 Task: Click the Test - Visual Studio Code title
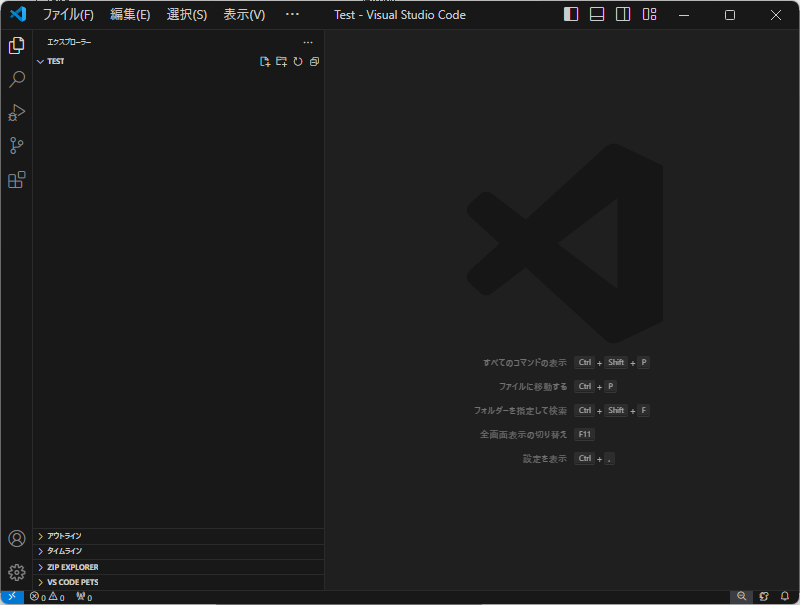tap(400, 15)
